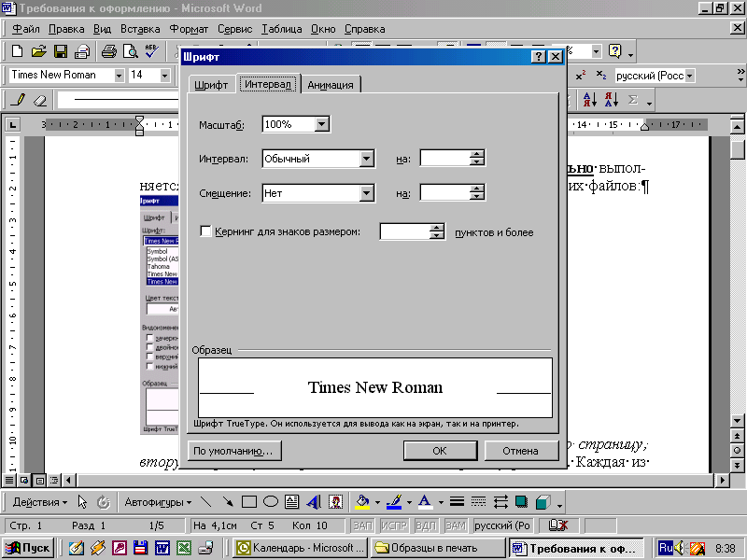747x560 pixels.
Task: Confirm the dialog with OK
Action: tap(440, 451)
